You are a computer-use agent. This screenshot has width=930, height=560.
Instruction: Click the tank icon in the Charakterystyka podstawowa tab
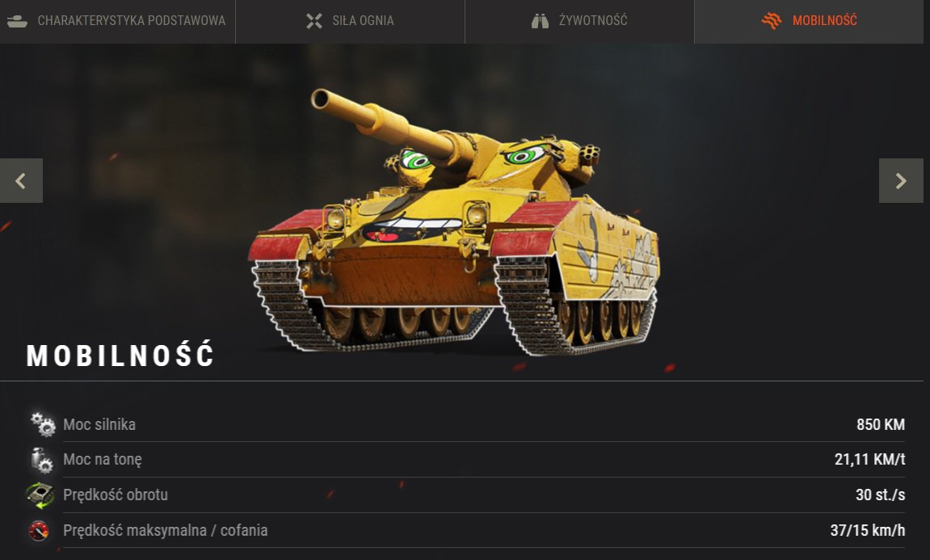click(17, 21)
